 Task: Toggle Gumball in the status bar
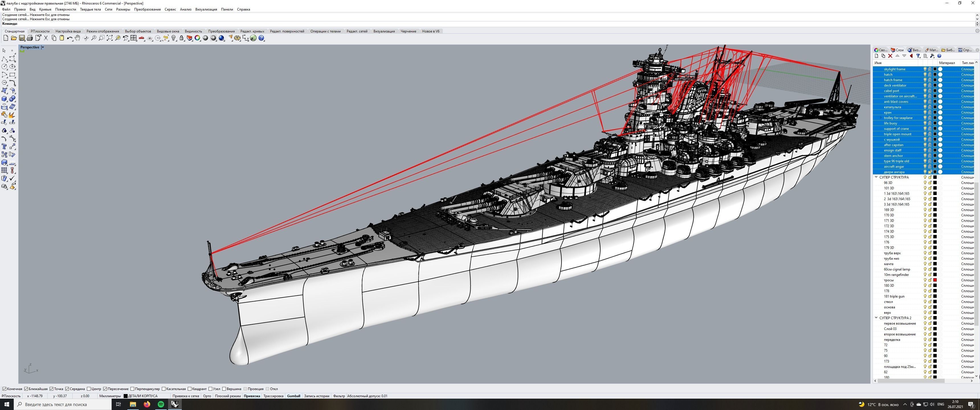pos(293,396)
